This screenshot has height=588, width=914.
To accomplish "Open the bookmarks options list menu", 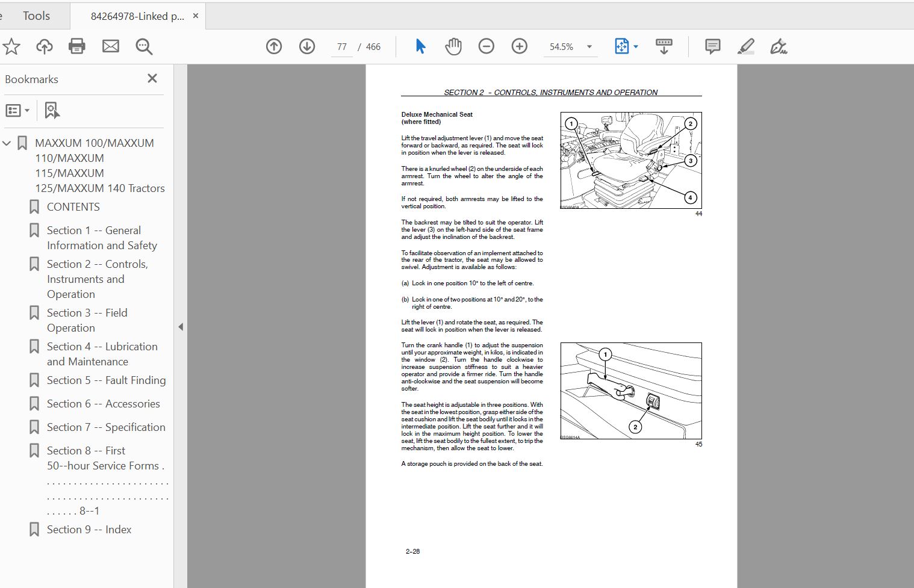I will pos(17,111).
